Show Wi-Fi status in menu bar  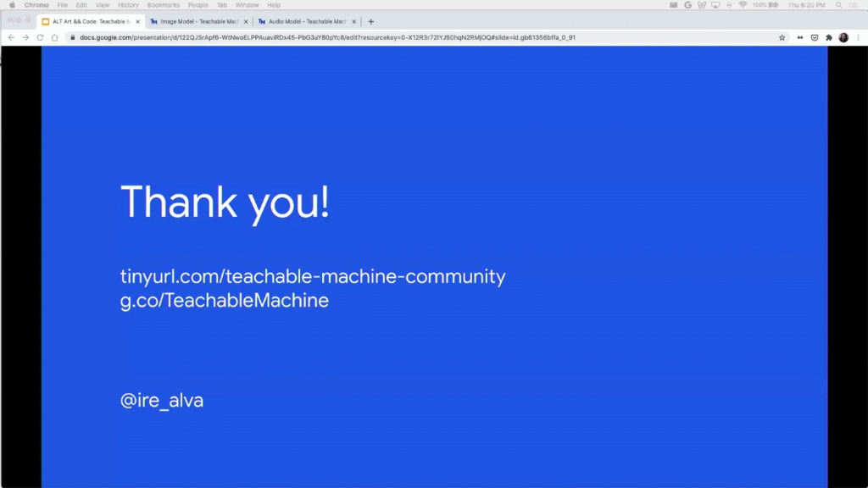coord(743,5)
